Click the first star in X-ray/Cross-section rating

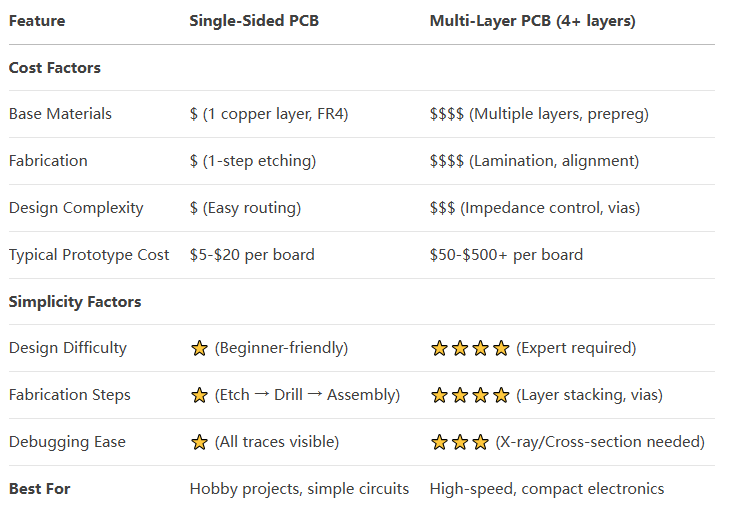click(x=439, y=442)
